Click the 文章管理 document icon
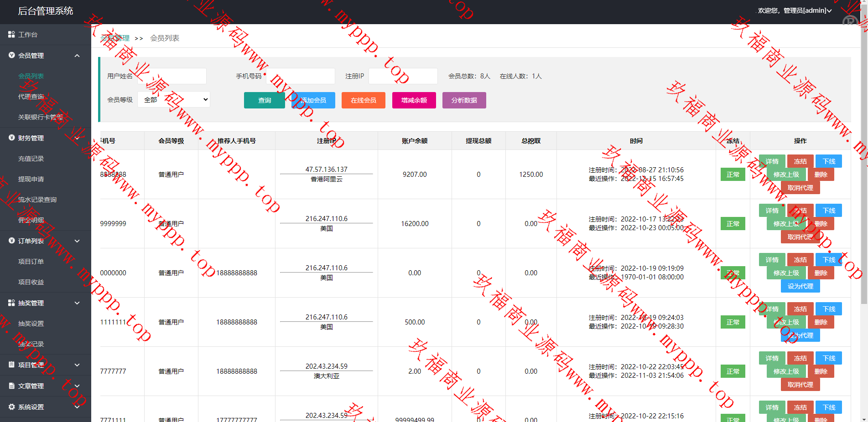 [x=11, y=386]
